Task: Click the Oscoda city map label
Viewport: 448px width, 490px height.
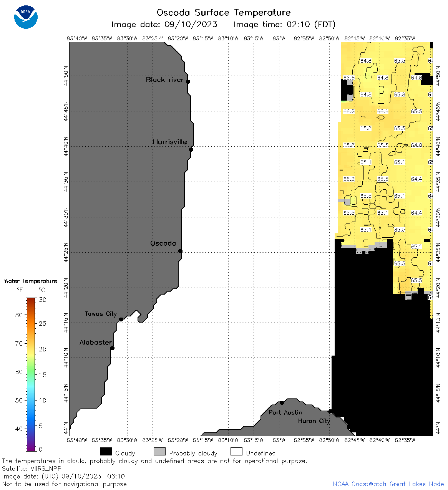Action: tap(163, 243)
